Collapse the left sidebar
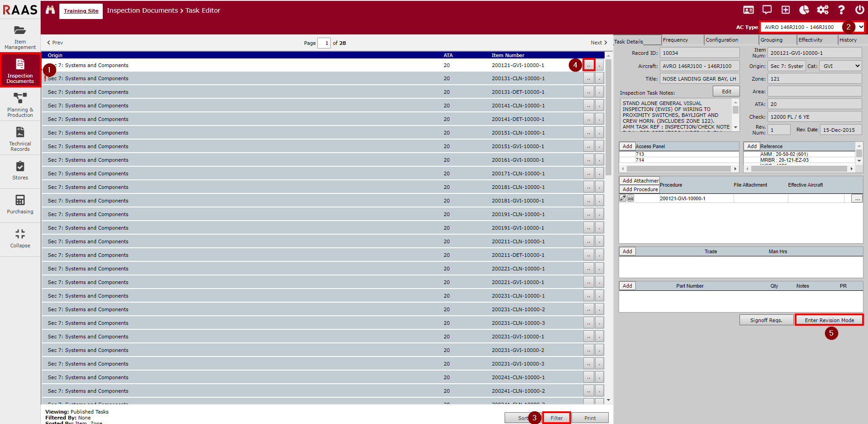 tap(20, 238)
